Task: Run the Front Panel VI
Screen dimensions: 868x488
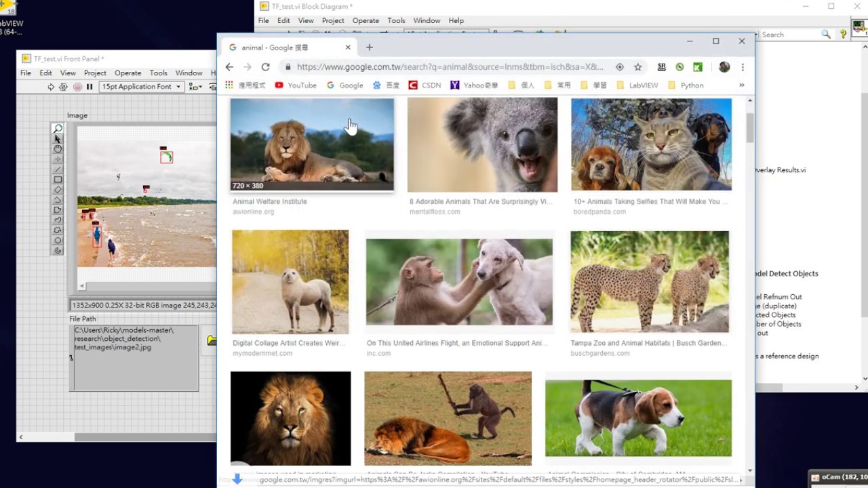Action: click(51, 87)
